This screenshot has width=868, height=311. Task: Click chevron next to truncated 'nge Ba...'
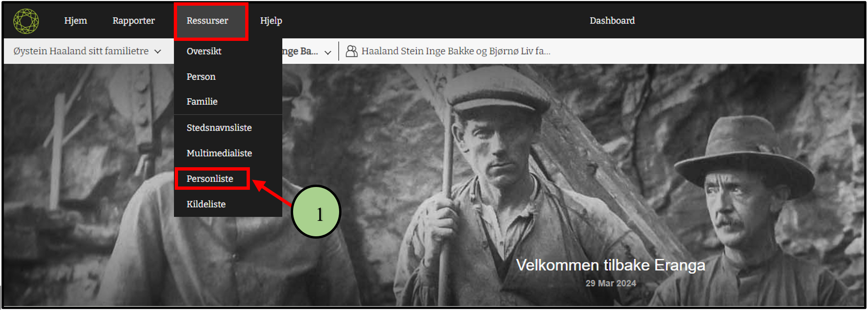(x=328, y=52)
